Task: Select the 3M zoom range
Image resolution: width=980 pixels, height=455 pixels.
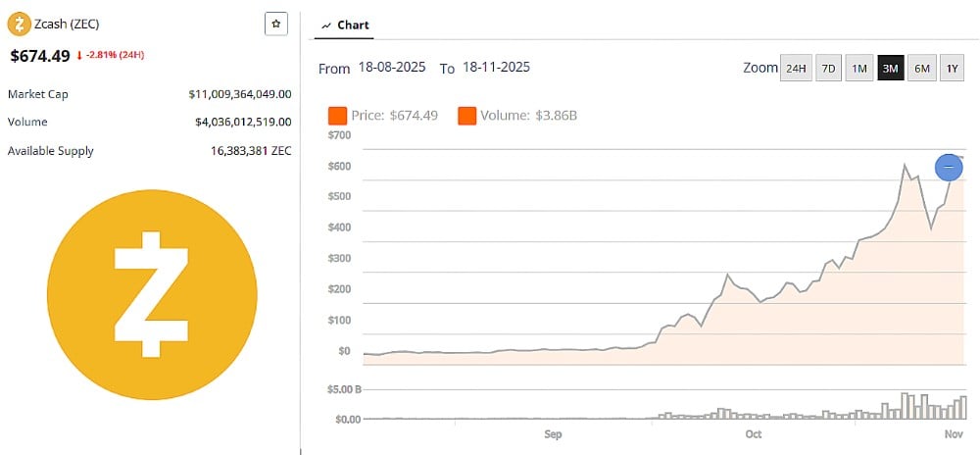Action: [890, 69]
